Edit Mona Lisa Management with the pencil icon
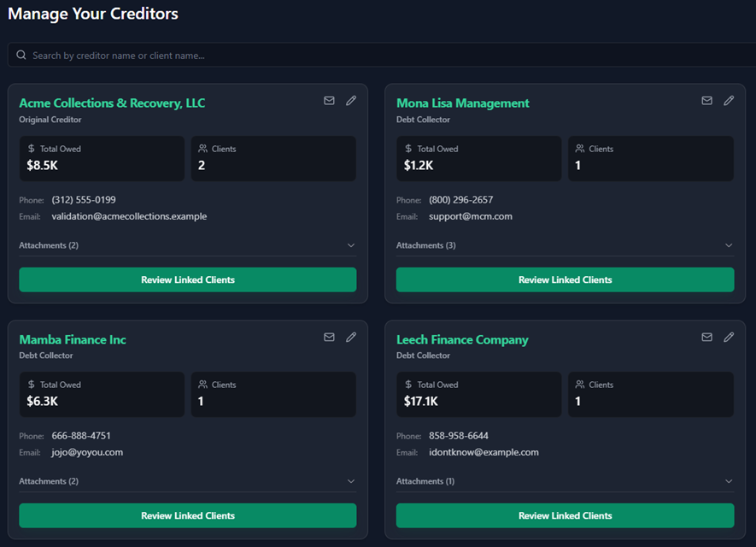The width and height of the screenshot is (756, 547). click(729, 101)
